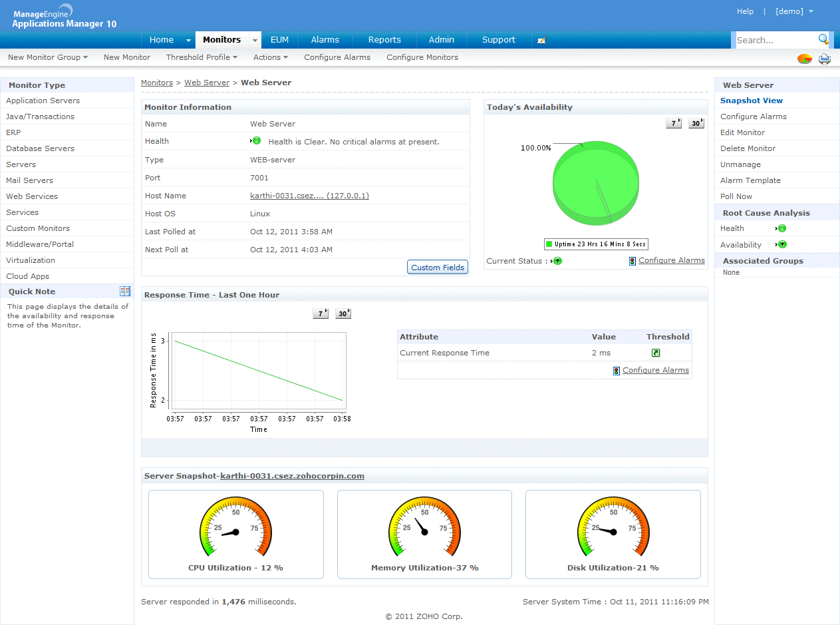Click the Root Cause Analysis Health status icon

coord(781,228)
